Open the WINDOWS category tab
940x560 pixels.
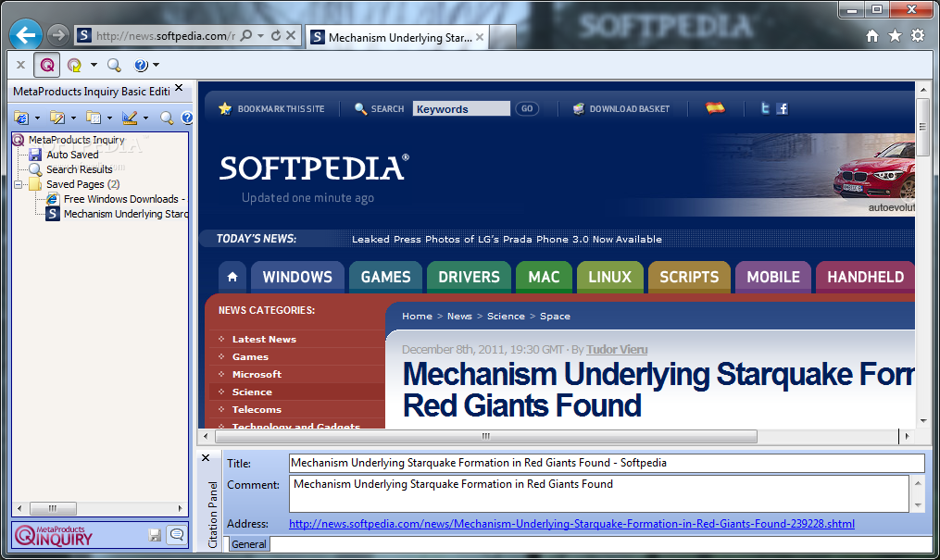click(x=297, y=278)
